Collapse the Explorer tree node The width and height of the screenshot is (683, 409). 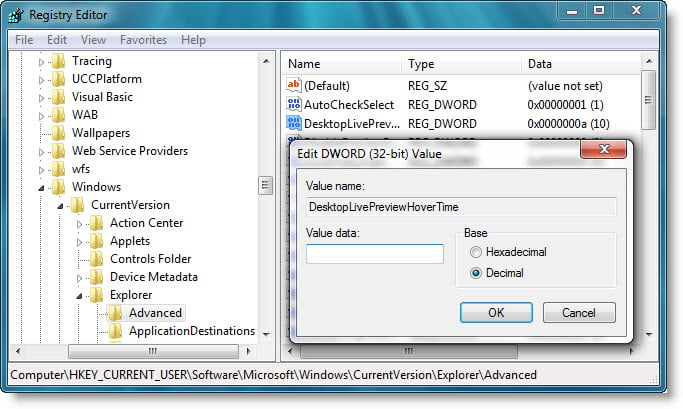(x=79, y=296)
